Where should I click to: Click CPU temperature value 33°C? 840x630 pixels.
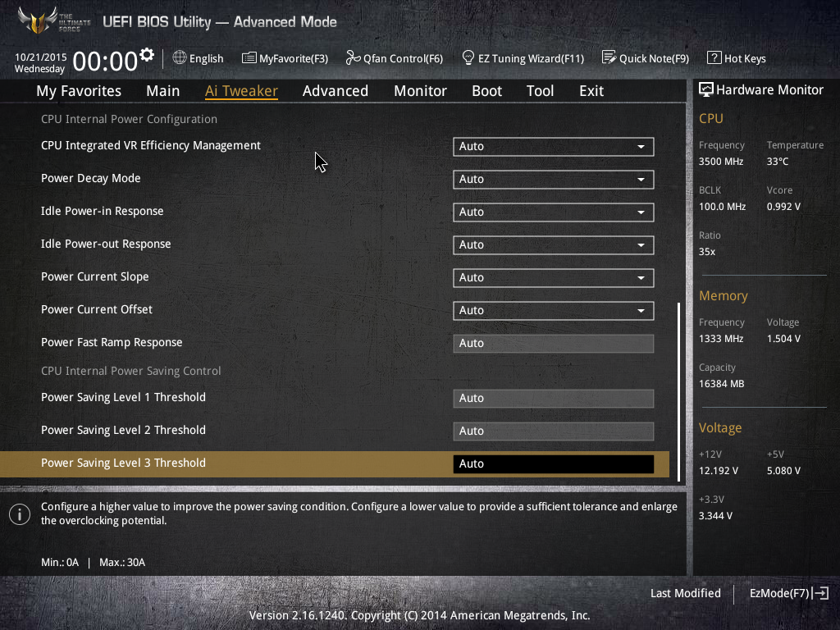tap(778, 162)
